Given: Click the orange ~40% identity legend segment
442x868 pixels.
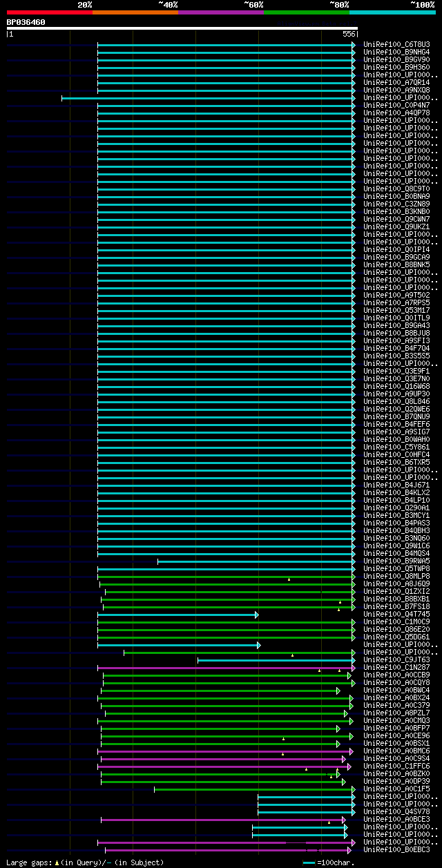Looking at the screenshot, I should [135, 12].
